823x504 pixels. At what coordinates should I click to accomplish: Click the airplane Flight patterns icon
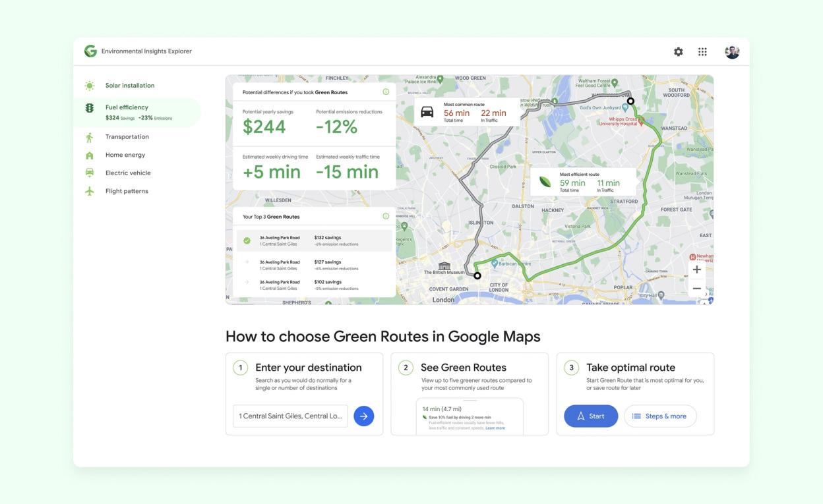tap(90, 191)
